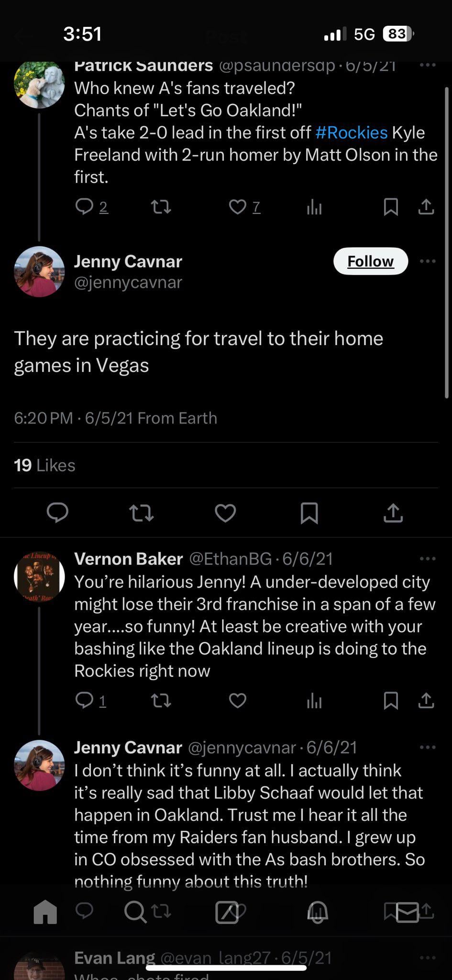
Task: Open more options on Patrick Saunders' tweet
Action: [427, 65]
